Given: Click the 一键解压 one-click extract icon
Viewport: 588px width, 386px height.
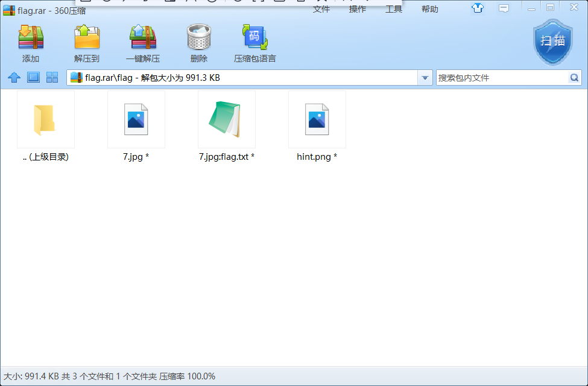Looking at the screenshot, I should (x=143, y=37).
